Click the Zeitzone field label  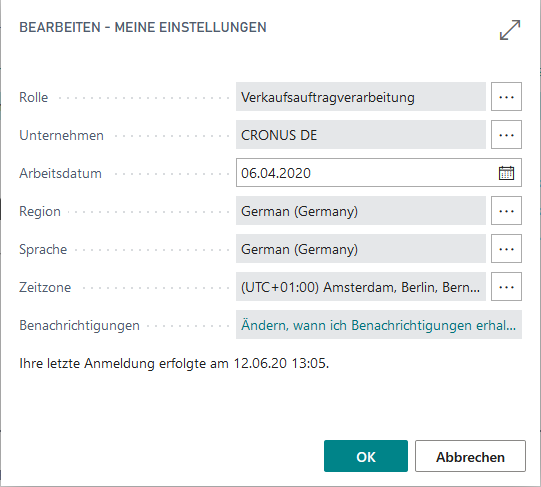pyautogui.click(x=45, y=287)
